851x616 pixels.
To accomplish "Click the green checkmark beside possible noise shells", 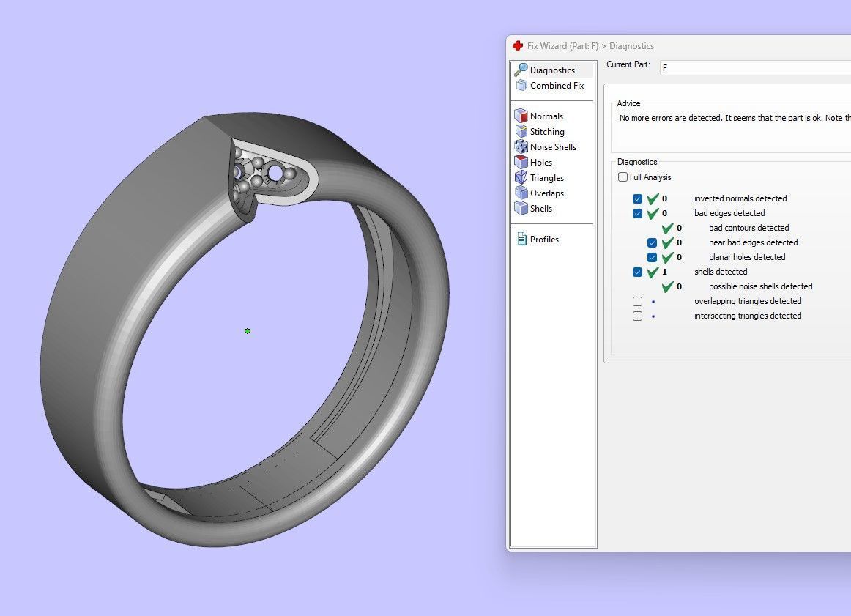I will 668,286.
